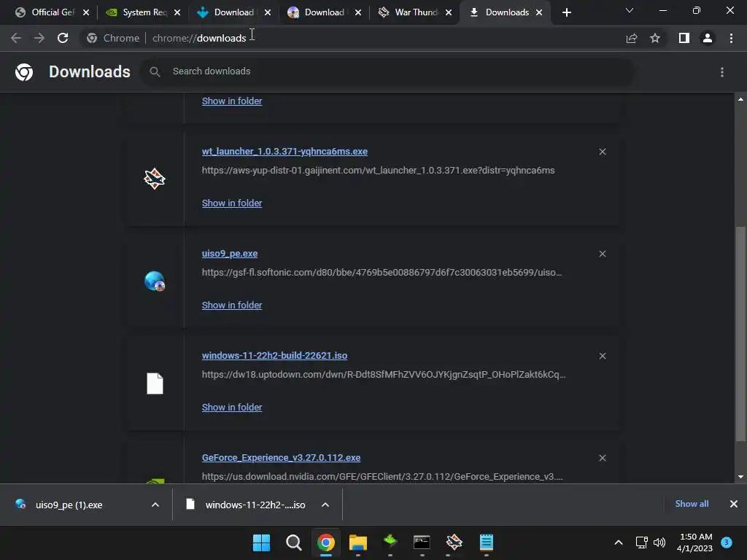Open the terminal window from taskbar
This screenshot has width=747, height=560.
422,542
